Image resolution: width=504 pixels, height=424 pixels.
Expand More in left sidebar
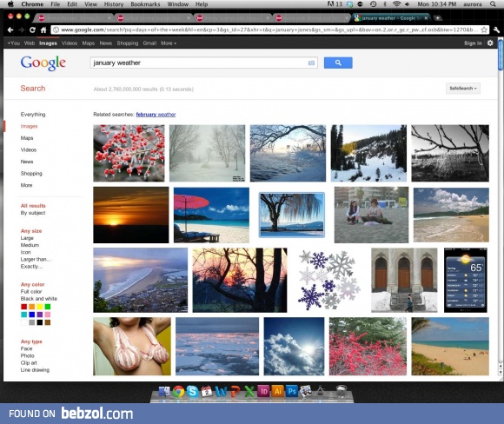(26, 185)
